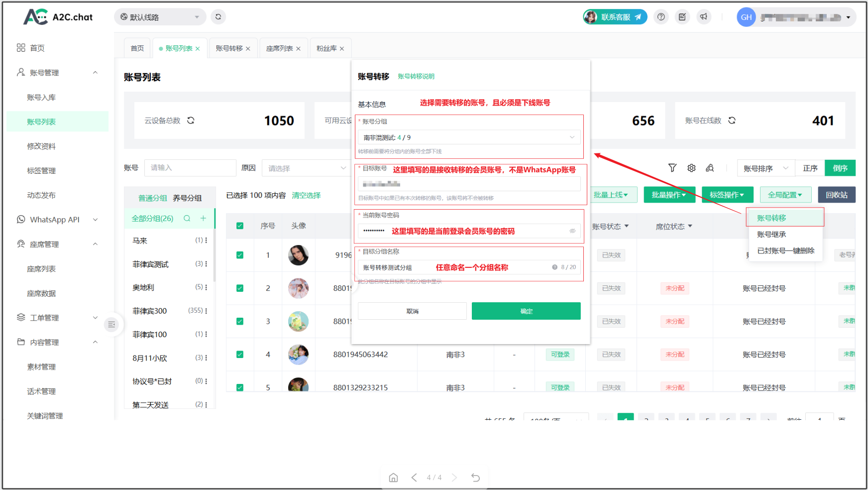Open the 默认线路 line dropdown
The width and height of the screenshot is (868, 490).
pyautogui.click(x=160, y=17)
